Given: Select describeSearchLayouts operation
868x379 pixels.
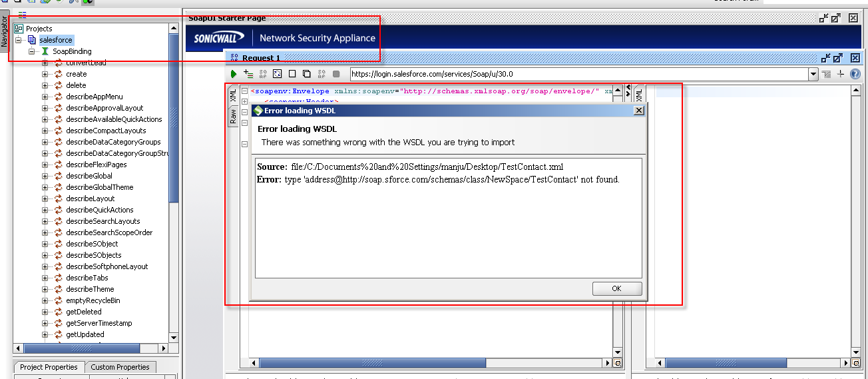Looking at the screenshot, I should coord(103,221).
